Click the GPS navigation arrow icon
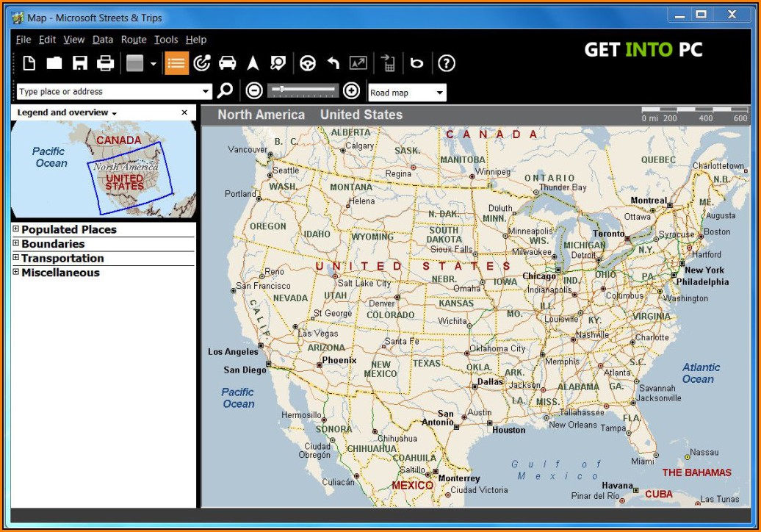This screenshot has height=532, width=761. pos(253,63)
